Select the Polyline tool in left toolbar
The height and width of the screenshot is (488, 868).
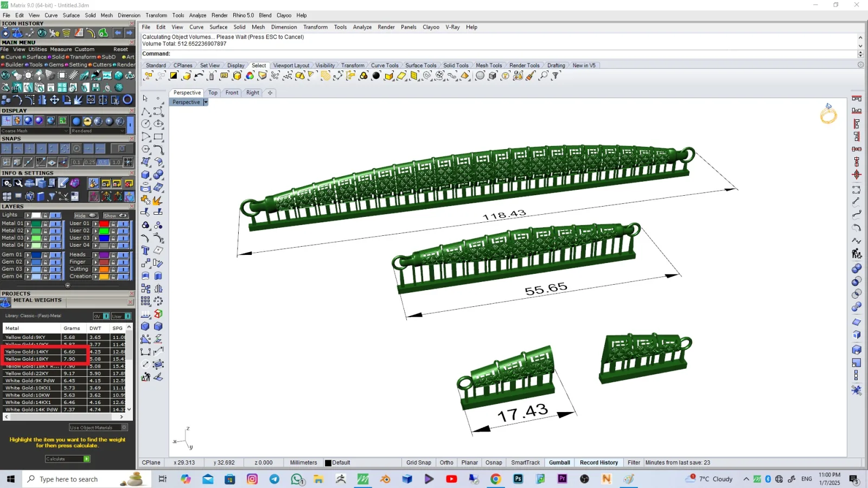[145, 111]
